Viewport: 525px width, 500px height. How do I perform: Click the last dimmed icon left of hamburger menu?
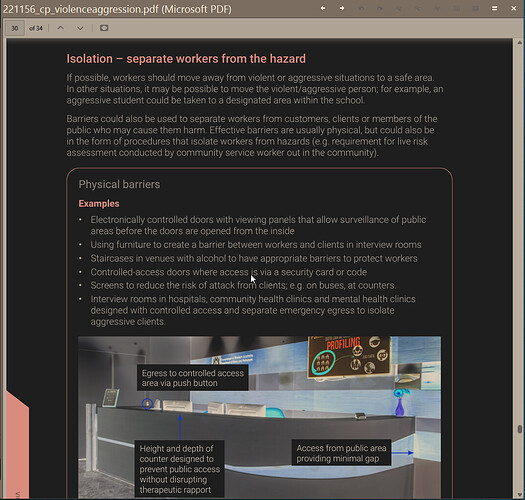(x=475, y=8)
